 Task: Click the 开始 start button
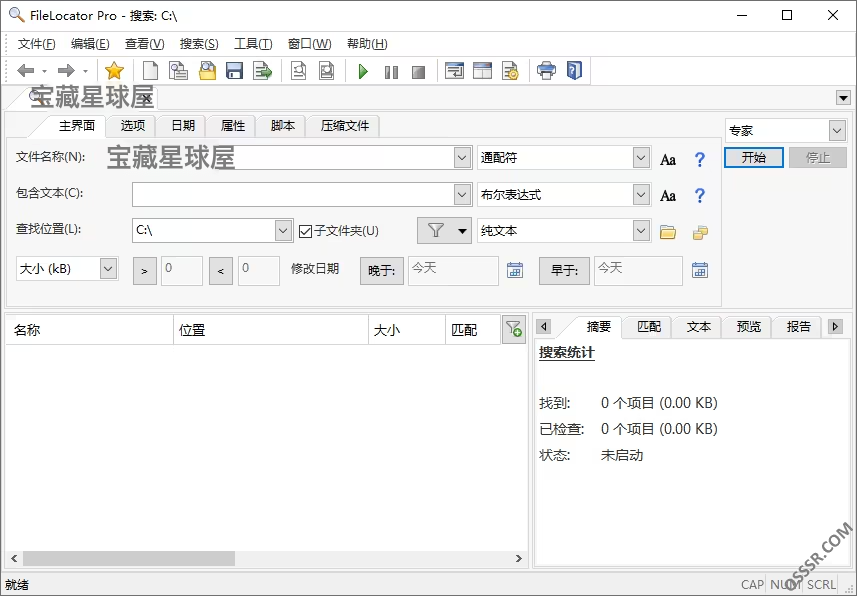(x=754, y=157)
